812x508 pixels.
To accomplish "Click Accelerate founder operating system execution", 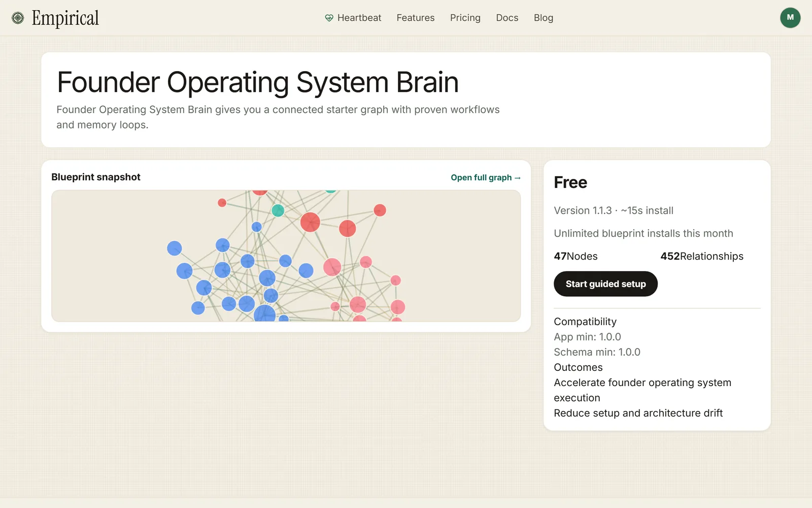I will [x=642, y=390].
